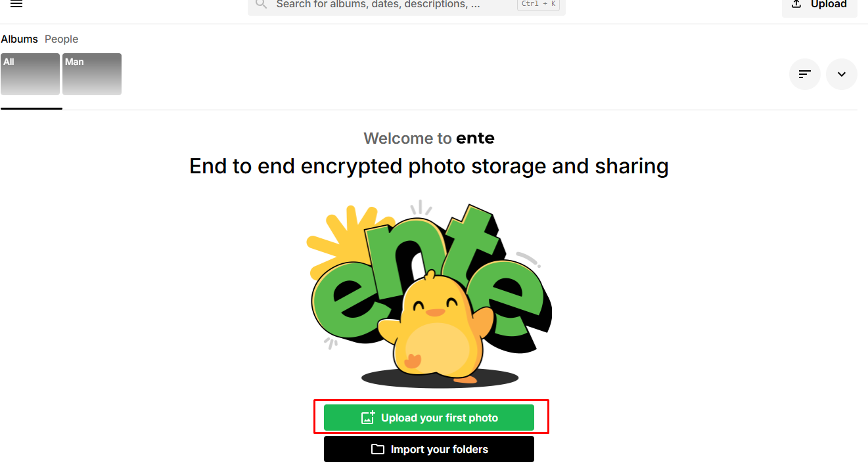
Task: Click the upload arrow icon in top bar
Action: pyautogui.click(x=796, y=5)
